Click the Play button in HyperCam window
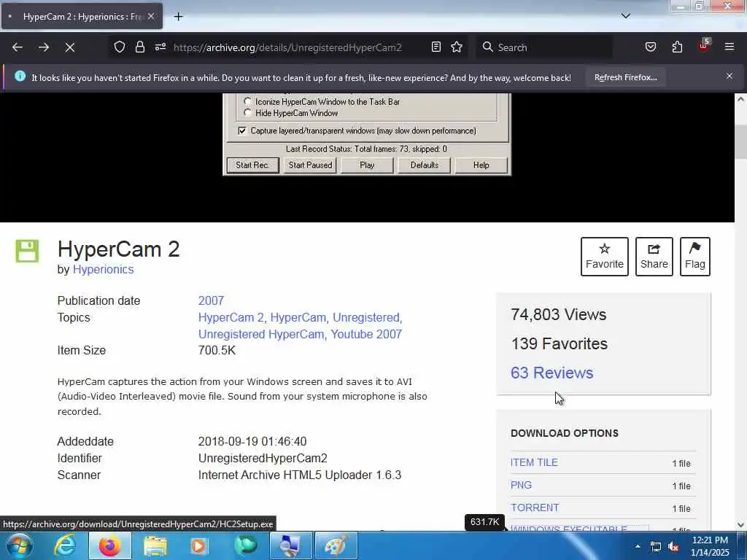 (367, 166)
